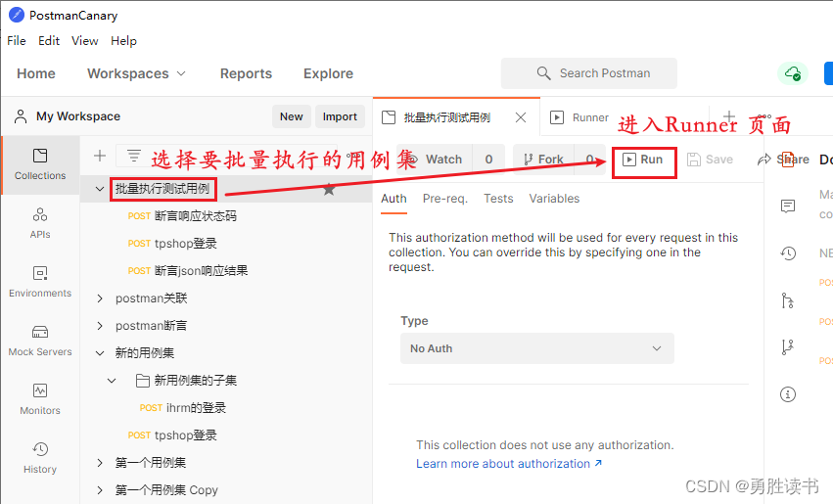Open Environments in the sidebar

pyautogui.click(x=40, y=282)
